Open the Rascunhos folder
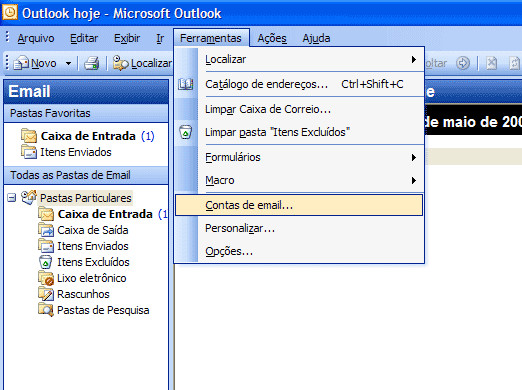Viewport: 522px width, 390px height. pos(83,294)
